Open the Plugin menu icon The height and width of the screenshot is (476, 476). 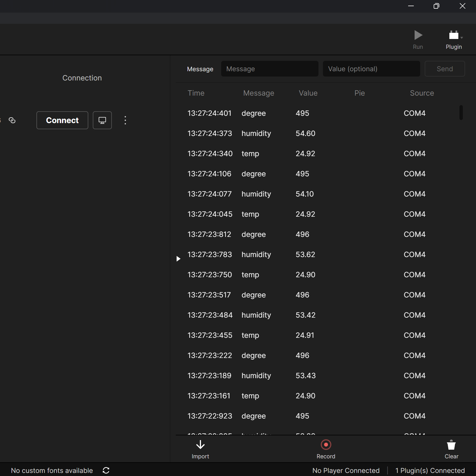click(x=454, y=35)
